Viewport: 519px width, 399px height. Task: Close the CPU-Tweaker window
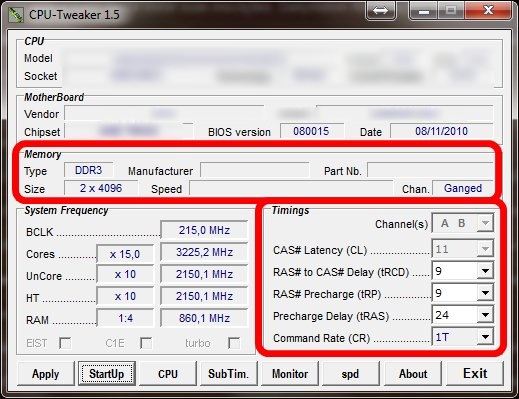(488, 11)
